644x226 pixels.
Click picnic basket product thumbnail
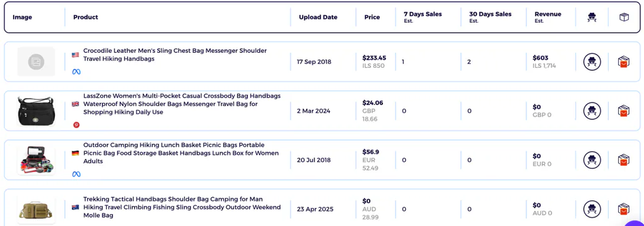[36, 160]
